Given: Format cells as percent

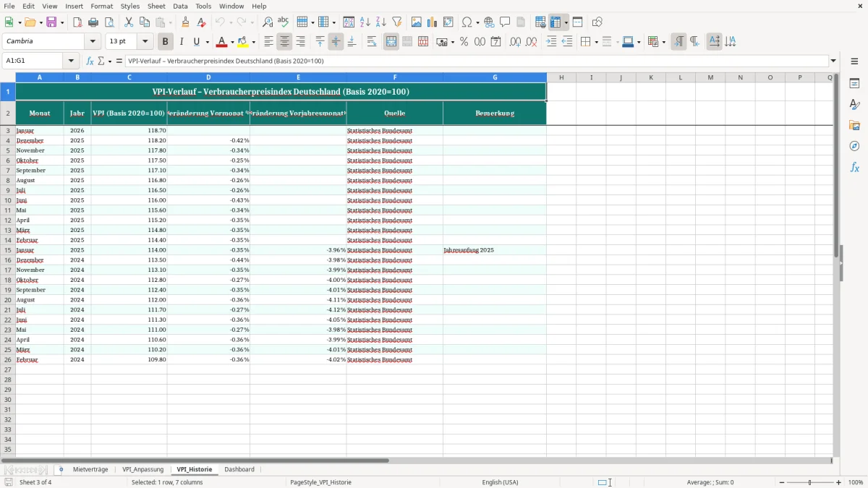Looking at the screenshot, I should 464,42.
